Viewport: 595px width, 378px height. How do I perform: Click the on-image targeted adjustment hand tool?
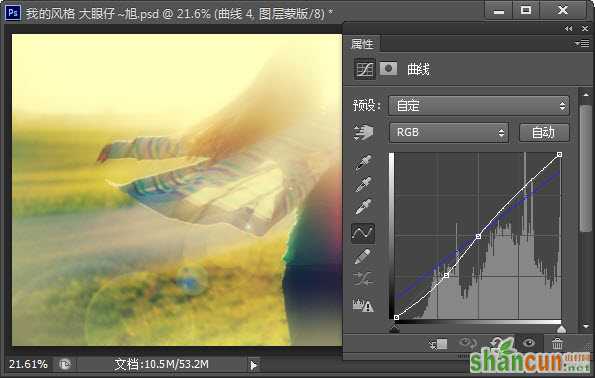tap(364, 133)
